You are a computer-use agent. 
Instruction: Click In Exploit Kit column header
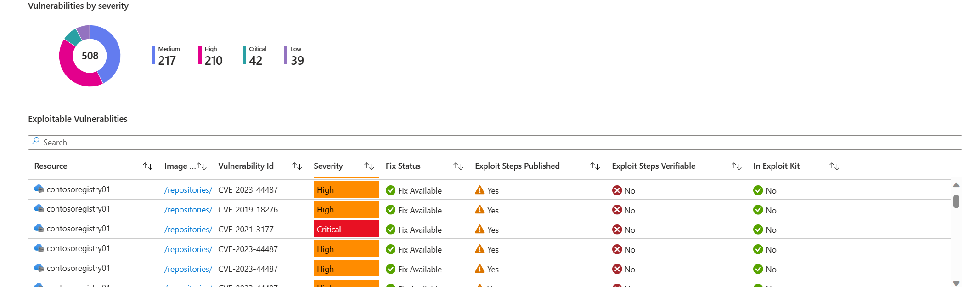(x=777, y=166)
